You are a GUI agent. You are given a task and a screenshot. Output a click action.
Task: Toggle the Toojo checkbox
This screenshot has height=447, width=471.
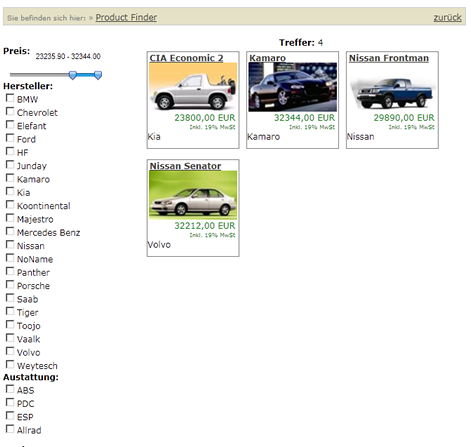coord(10,325)
